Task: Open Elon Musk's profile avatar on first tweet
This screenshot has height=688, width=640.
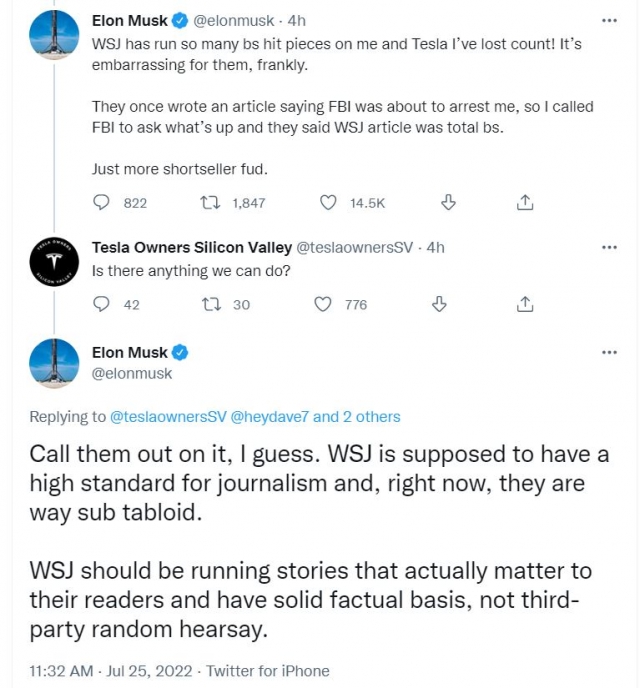Action: point(54,34)
